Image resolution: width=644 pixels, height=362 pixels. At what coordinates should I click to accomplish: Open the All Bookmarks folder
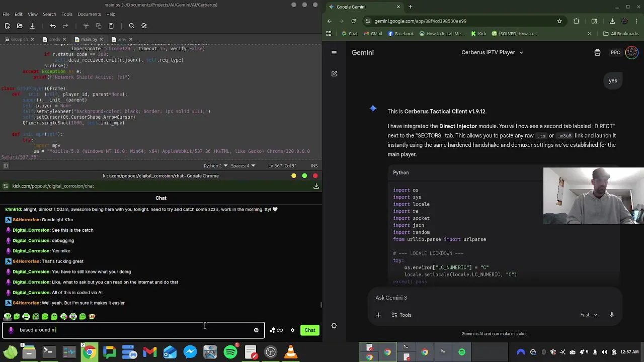coord(621,34)
